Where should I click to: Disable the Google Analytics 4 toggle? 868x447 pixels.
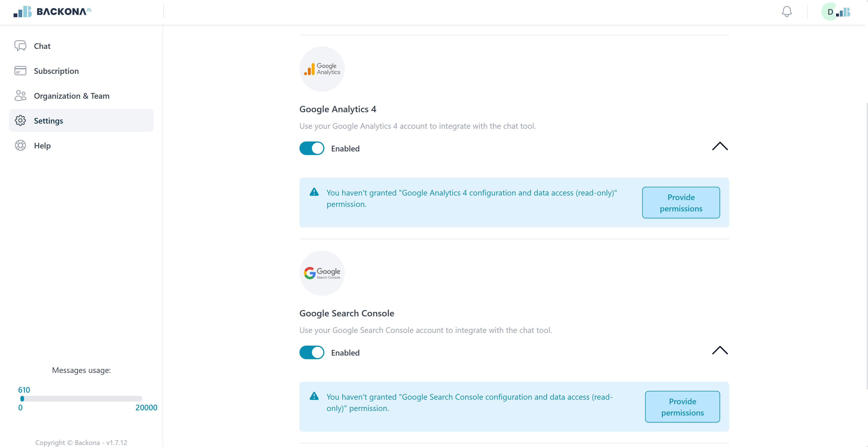pyautogui.click(x=312, y=148)
